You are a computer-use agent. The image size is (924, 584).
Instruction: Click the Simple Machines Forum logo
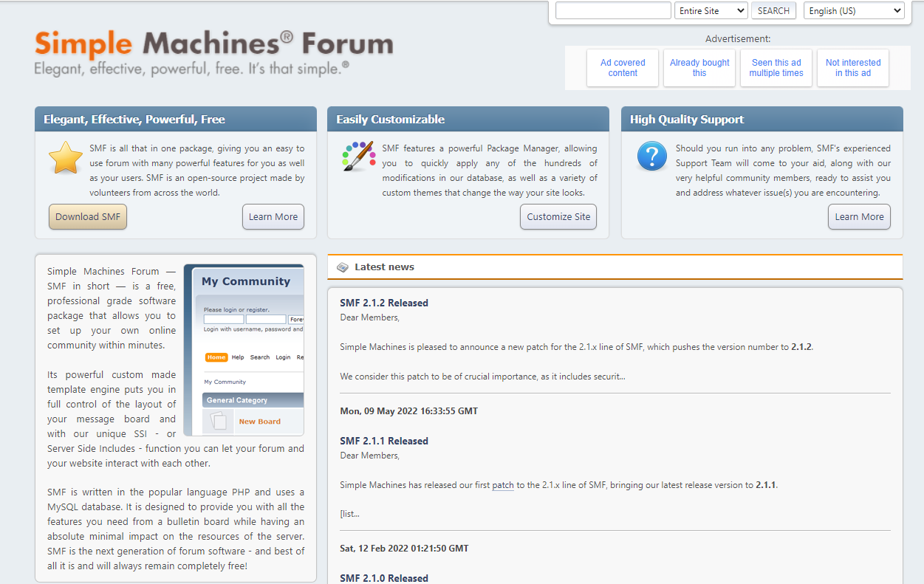click(x=213, y=44)
